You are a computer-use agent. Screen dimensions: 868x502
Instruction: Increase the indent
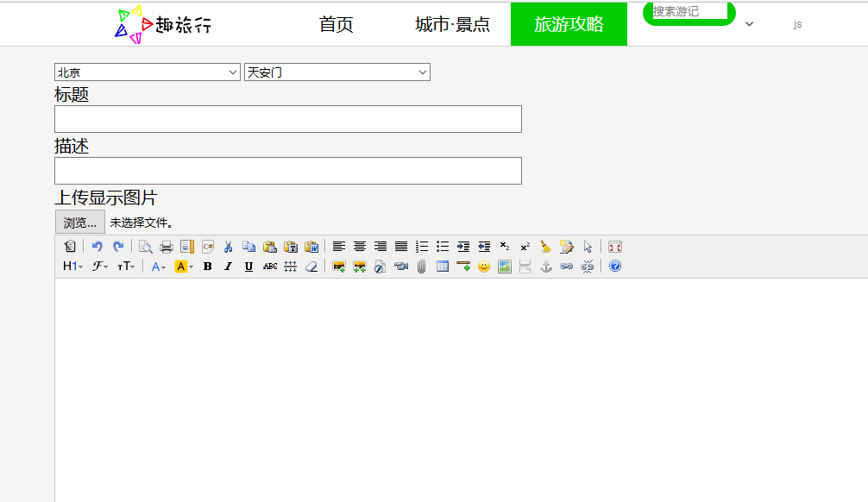click(x=463, y=247)
